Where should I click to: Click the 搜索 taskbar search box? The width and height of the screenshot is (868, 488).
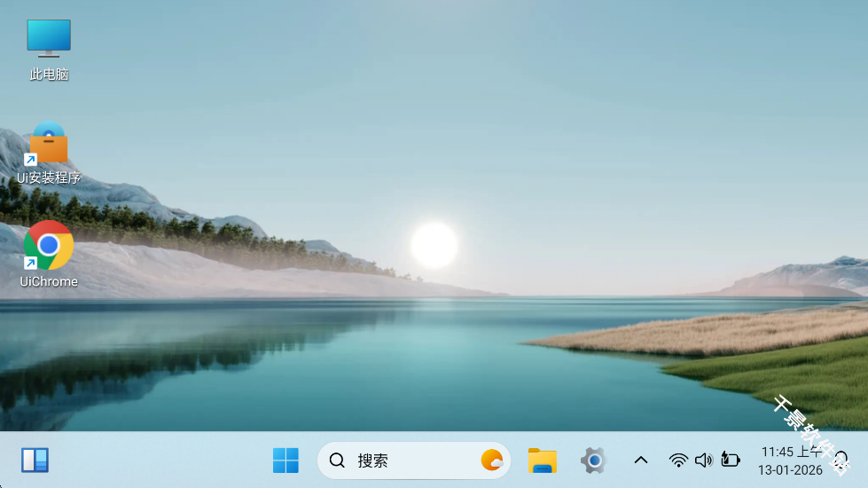point(413,460)
